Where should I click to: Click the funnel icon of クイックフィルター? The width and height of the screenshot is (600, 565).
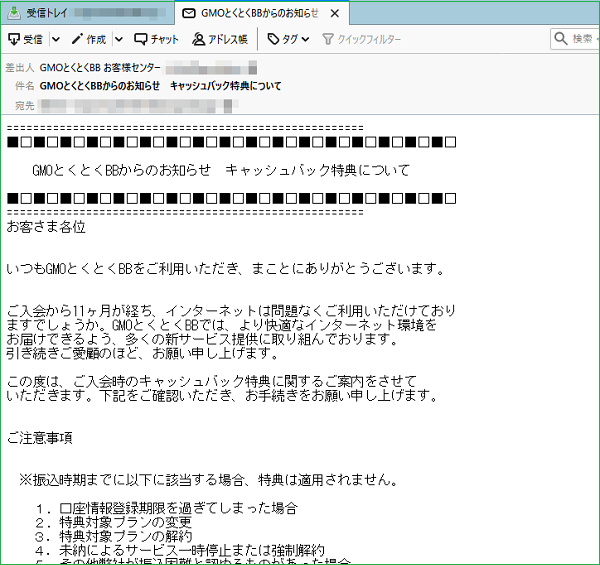click(328, 39)
